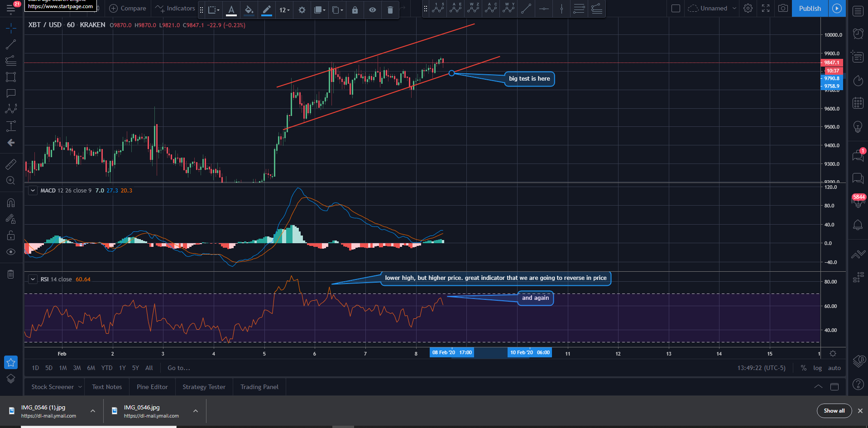Open the object tree layers icon
This screenshot has width=868, height=428.
(x=11, y=379)
